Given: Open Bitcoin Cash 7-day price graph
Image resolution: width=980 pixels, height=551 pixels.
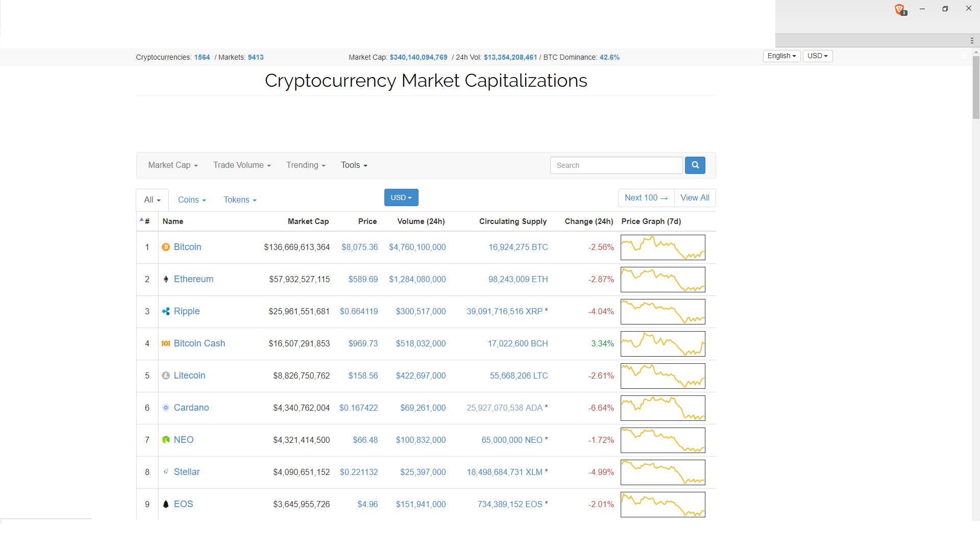Looking at the screenshot, I should (663, 344).
